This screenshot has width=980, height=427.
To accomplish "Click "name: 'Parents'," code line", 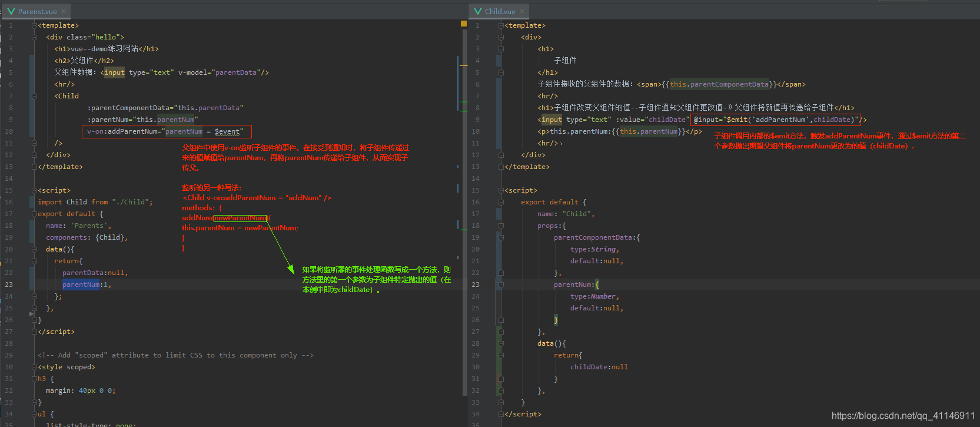I will 78,226.
